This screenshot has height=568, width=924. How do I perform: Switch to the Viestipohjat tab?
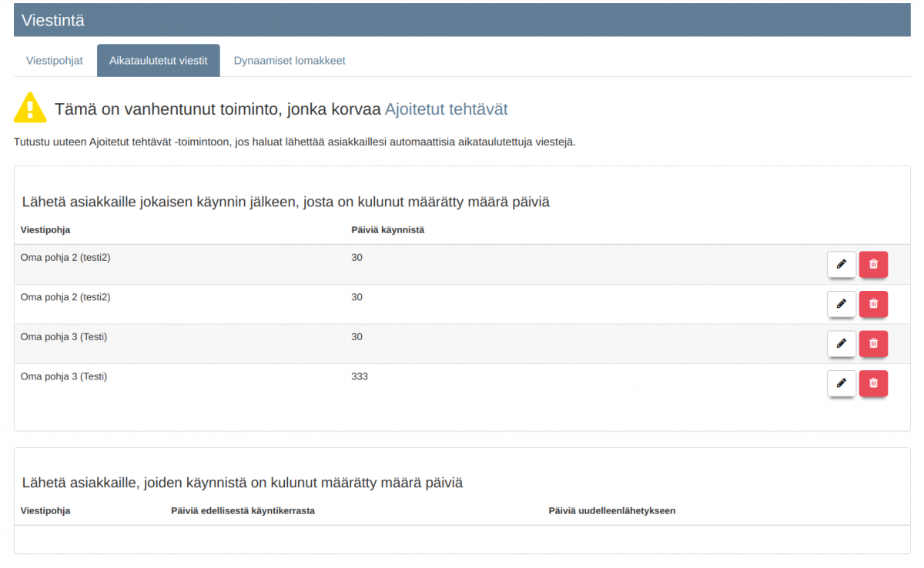pyautogui.click(x=54, y=60)
